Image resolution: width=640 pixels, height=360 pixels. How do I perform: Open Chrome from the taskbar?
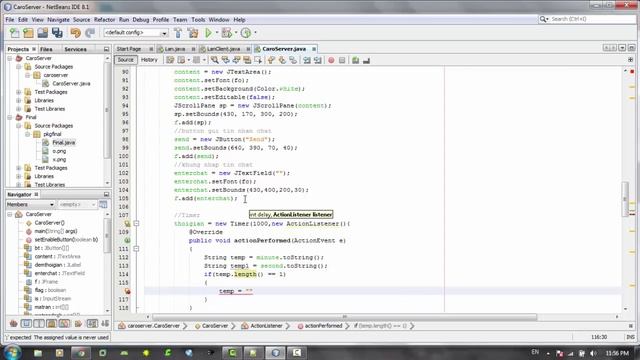coord(81,353)
